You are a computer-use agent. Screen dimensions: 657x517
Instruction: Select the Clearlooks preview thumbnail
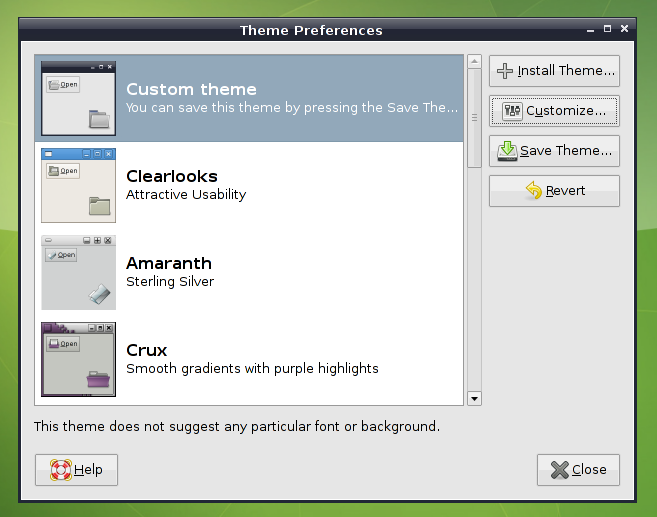pyautogui.click(x=78, y=185)
